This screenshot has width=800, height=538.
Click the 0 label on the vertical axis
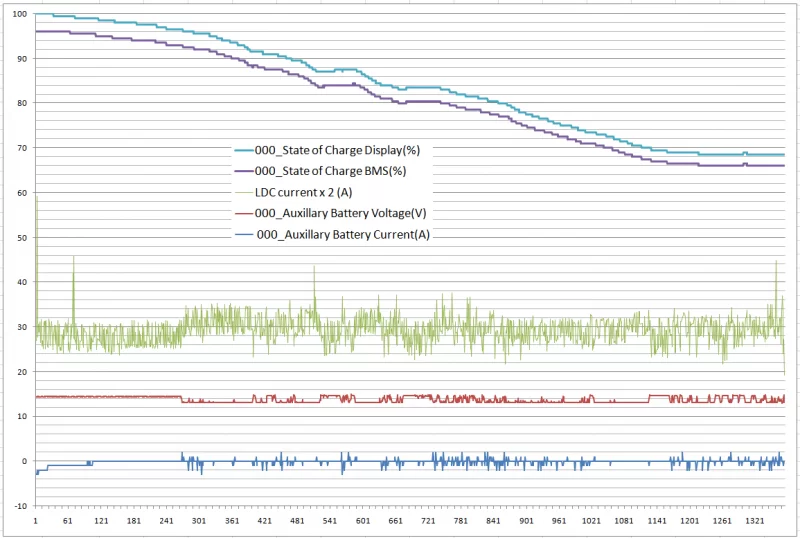26,461
